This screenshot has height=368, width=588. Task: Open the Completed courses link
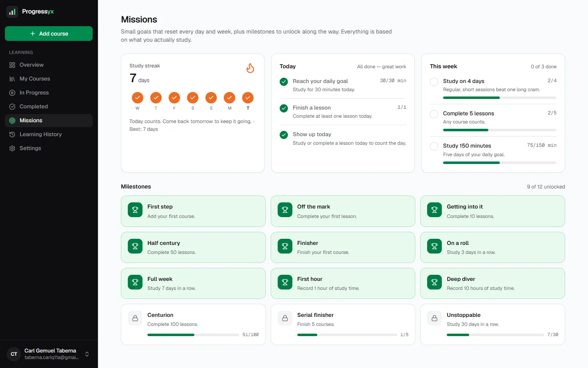click(49, 107)
